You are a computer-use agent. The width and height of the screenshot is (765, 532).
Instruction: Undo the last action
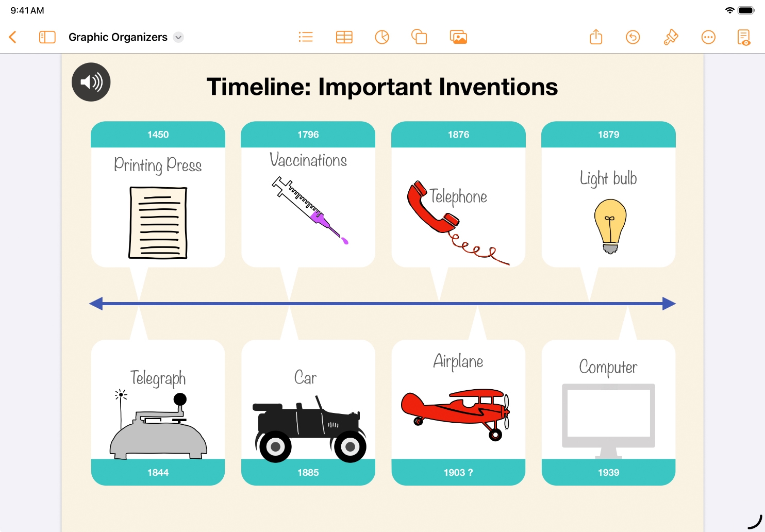[x=633, y=37]
